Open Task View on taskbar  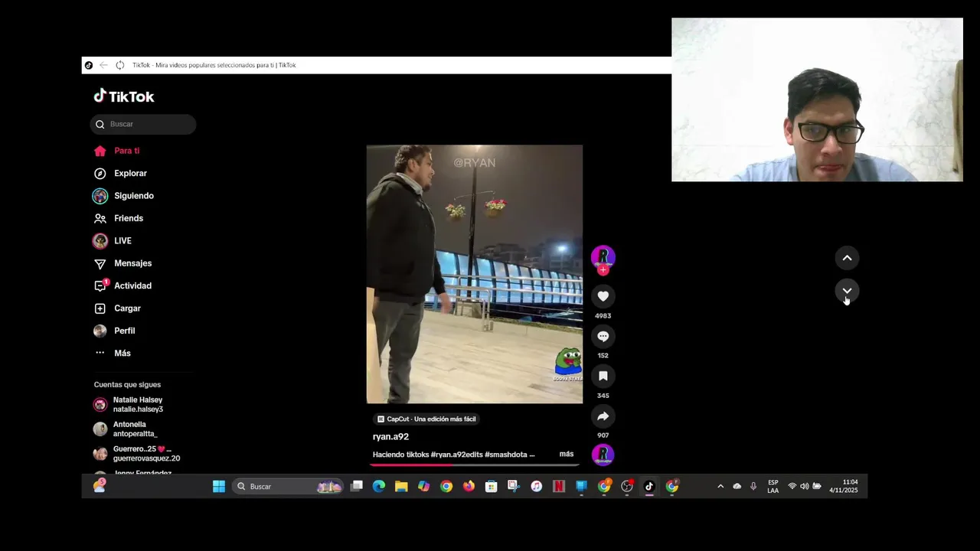pos(356,487)
